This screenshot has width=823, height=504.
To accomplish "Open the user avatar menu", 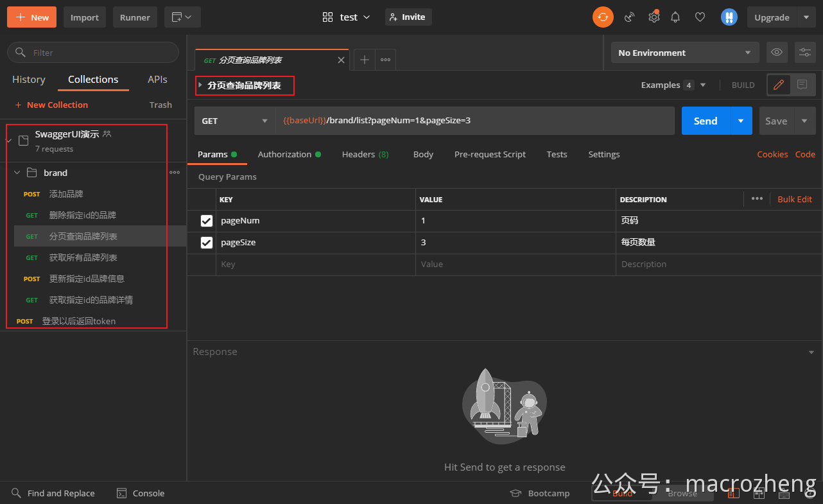I will [x=729, y=17].
